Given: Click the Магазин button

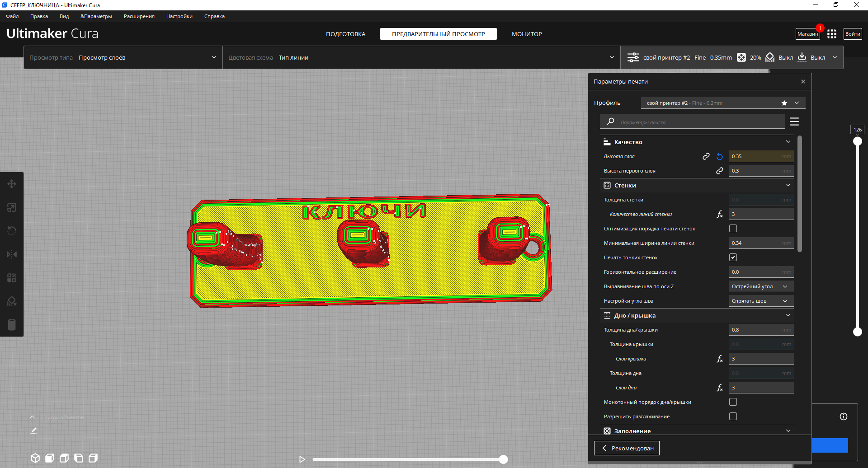Looking at the screenshot, I should tap(807, 34).
